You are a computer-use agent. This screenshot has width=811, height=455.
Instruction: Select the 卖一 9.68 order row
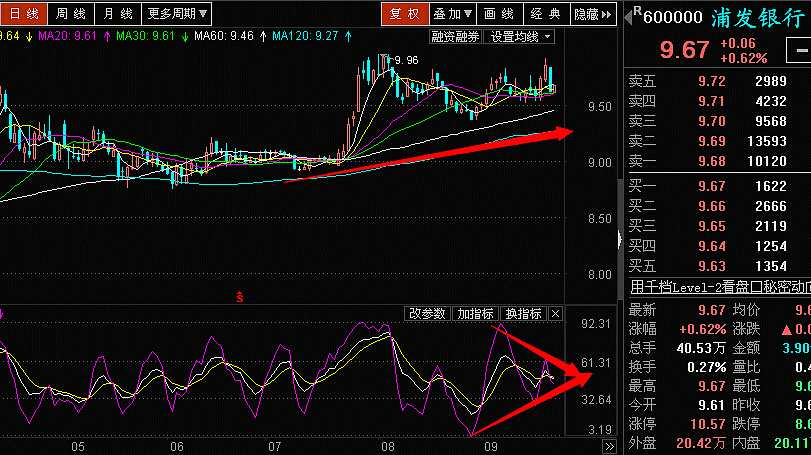click(717, 161)
